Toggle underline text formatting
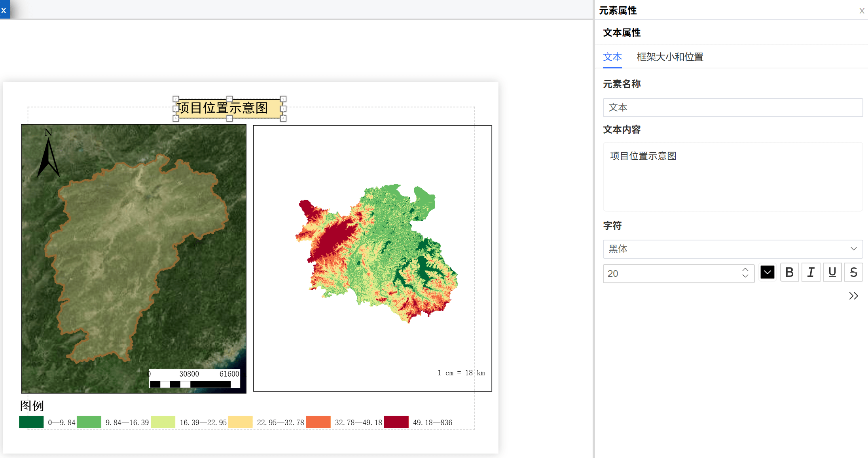 pyautogui.click(x=832, y=273)
